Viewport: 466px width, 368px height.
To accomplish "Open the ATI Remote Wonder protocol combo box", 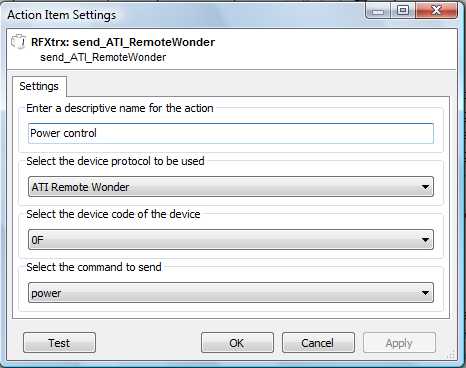I will (231, 187).
